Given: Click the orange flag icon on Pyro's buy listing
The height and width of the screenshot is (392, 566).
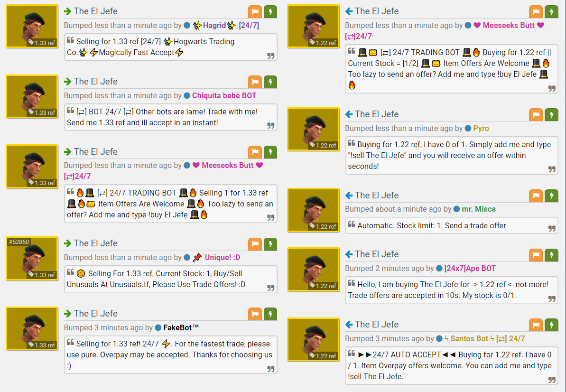Looking at the screenshot, I should 536,115.
